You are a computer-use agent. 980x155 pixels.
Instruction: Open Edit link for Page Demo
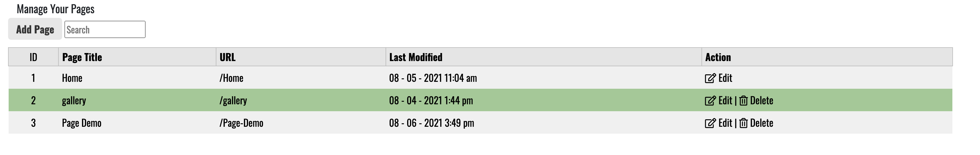pyautogui.click(x=725, y=123)
